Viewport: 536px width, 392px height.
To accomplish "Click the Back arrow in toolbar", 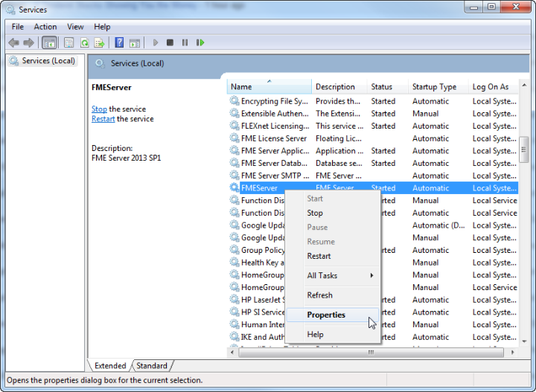I will click(x=13, y=42).
